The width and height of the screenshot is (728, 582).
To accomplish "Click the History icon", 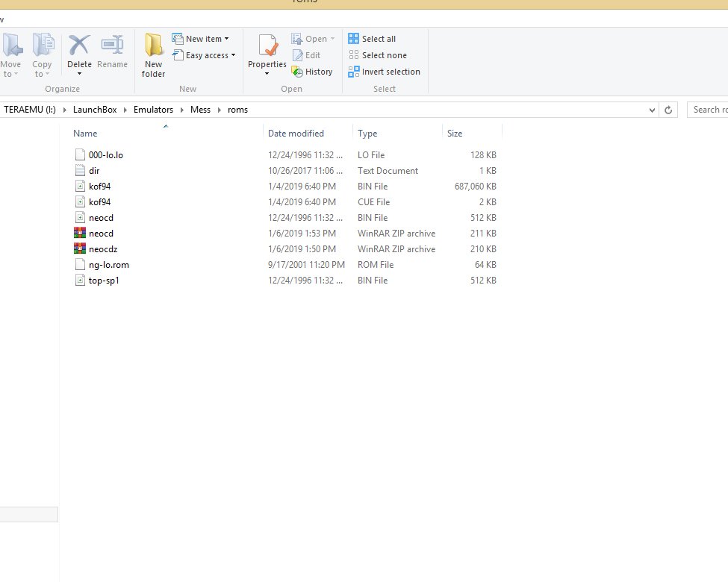I will 313,72.
